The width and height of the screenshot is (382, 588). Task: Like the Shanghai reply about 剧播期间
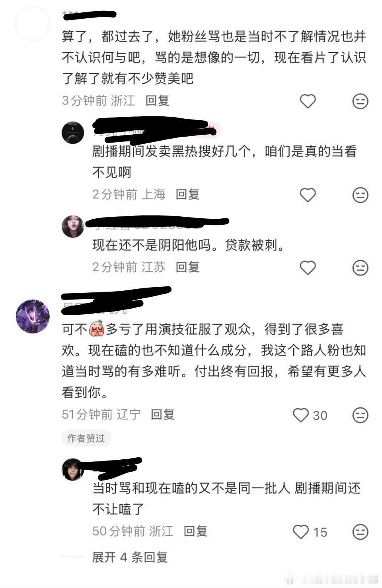308,195
